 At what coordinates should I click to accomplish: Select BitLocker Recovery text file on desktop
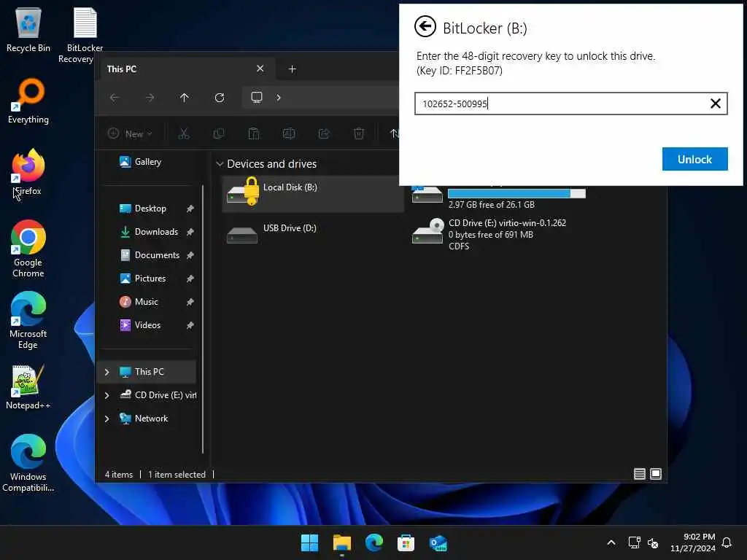tap(84, 35)
